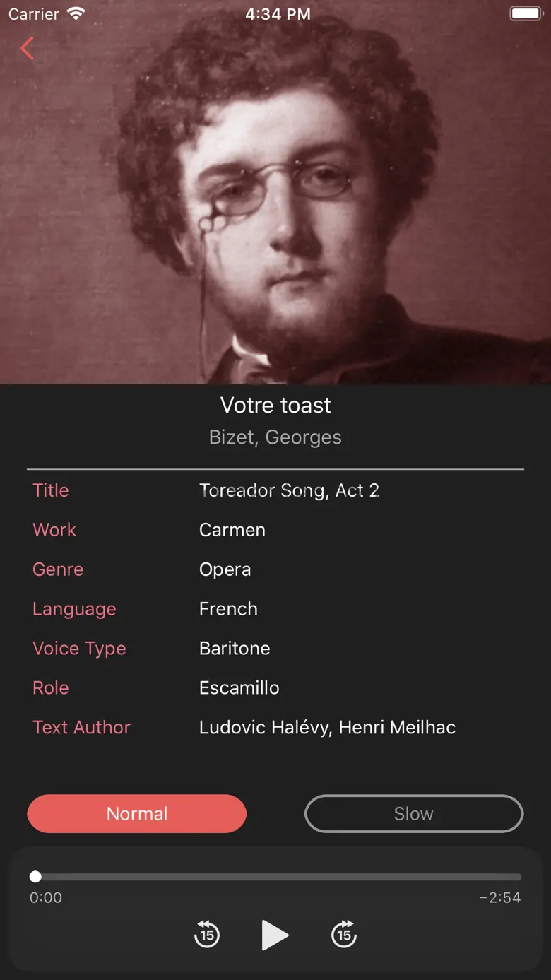
Task: Tap the battery icon in status bar
Action: point(526,13)
